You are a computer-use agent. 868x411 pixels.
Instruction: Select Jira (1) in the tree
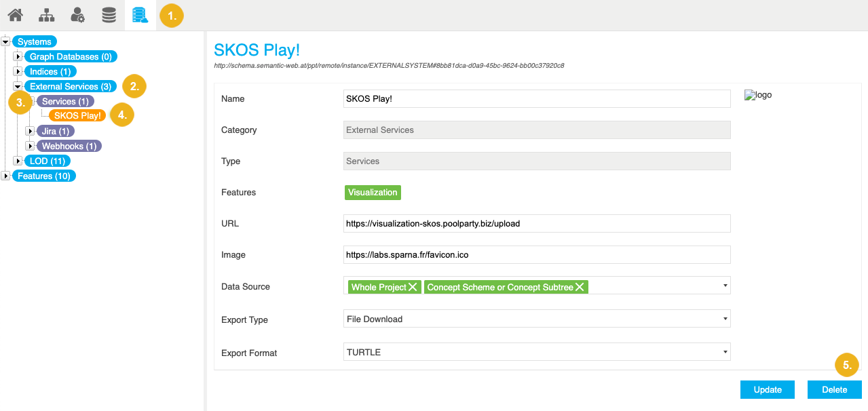[x=56, y=132]
